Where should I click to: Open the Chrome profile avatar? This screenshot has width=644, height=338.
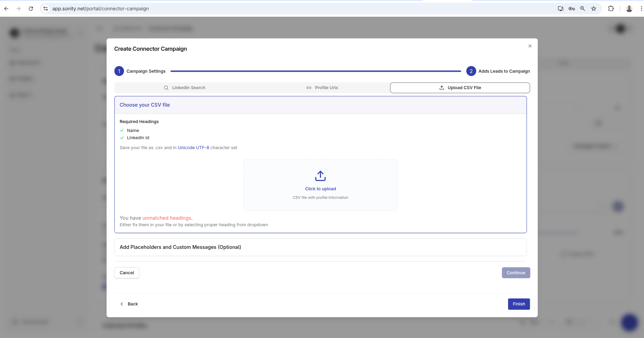click(629, 9)
